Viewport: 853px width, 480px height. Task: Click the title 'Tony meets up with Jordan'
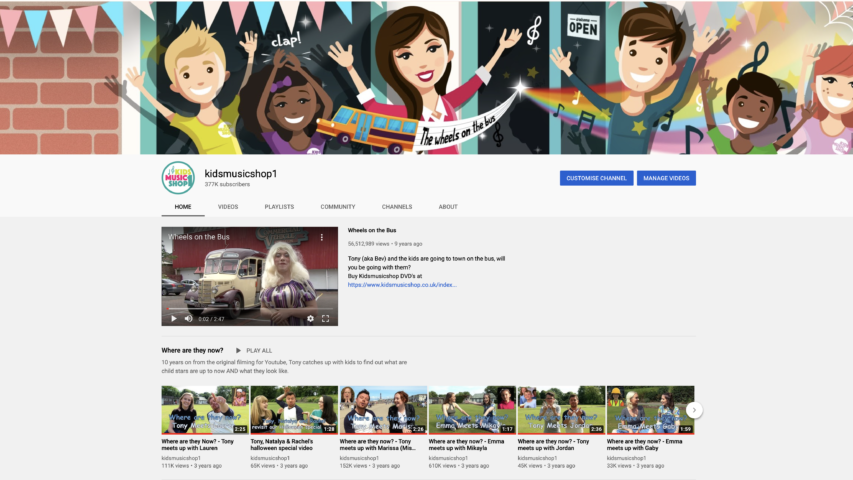click(554, 445)
